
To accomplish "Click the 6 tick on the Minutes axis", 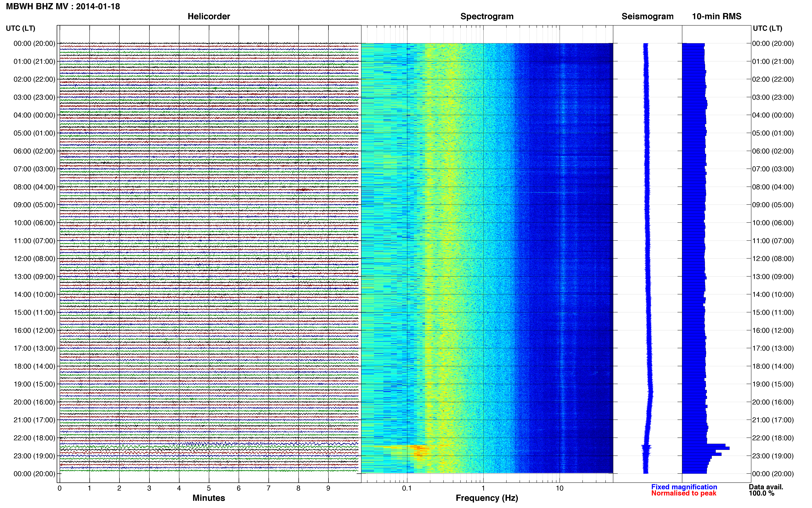I will [x=239, y=488].
